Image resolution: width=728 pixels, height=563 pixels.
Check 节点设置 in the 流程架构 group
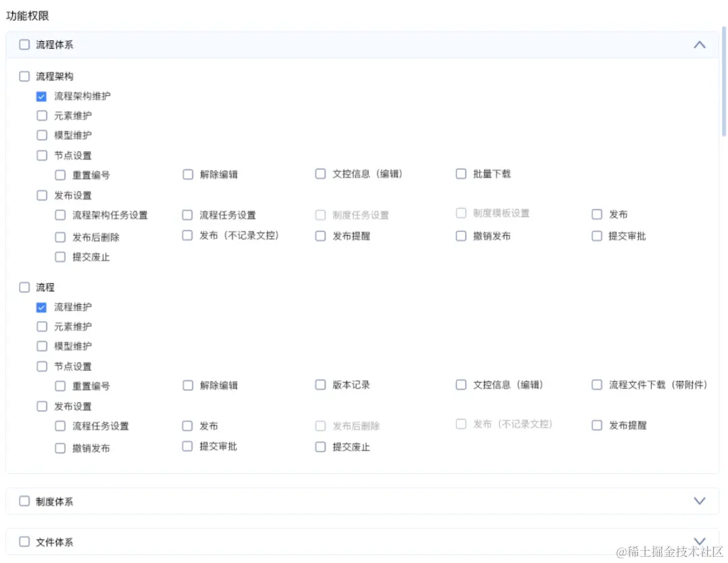point(42,155)
